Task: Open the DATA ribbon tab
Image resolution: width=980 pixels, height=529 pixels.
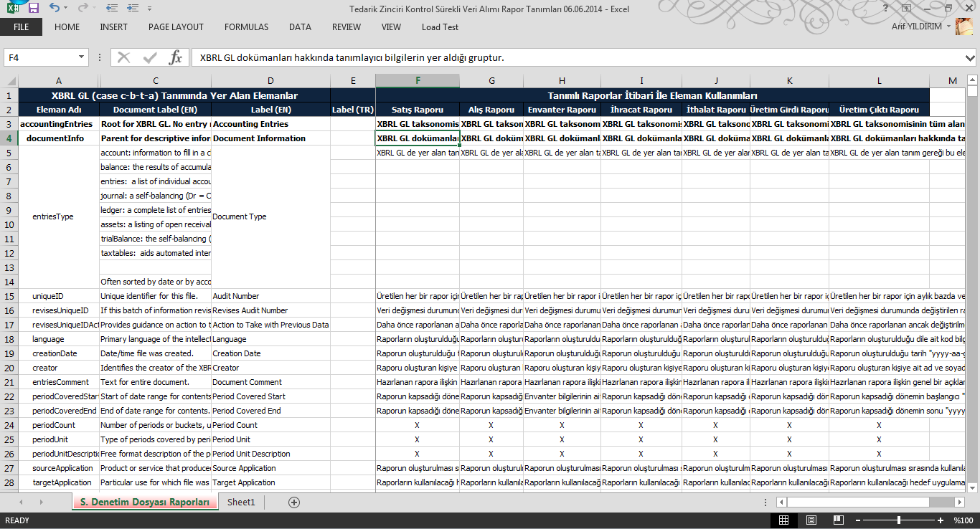Action: [300, 27]
